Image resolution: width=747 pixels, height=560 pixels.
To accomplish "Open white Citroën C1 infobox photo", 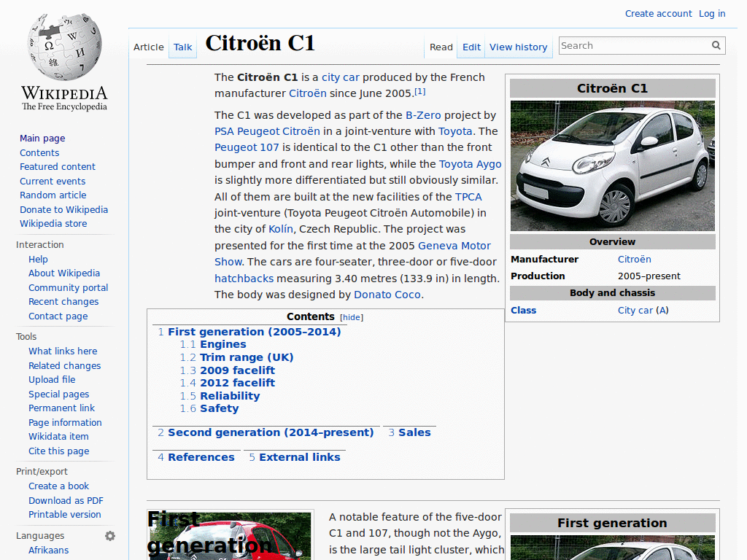I will tap(613, 166).
